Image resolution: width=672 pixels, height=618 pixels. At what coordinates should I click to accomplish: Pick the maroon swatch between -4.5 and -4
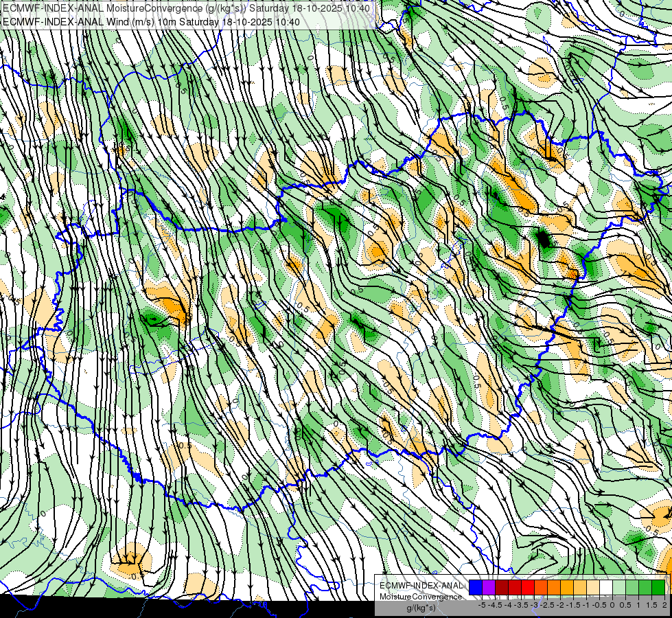(x=502, y=587)
